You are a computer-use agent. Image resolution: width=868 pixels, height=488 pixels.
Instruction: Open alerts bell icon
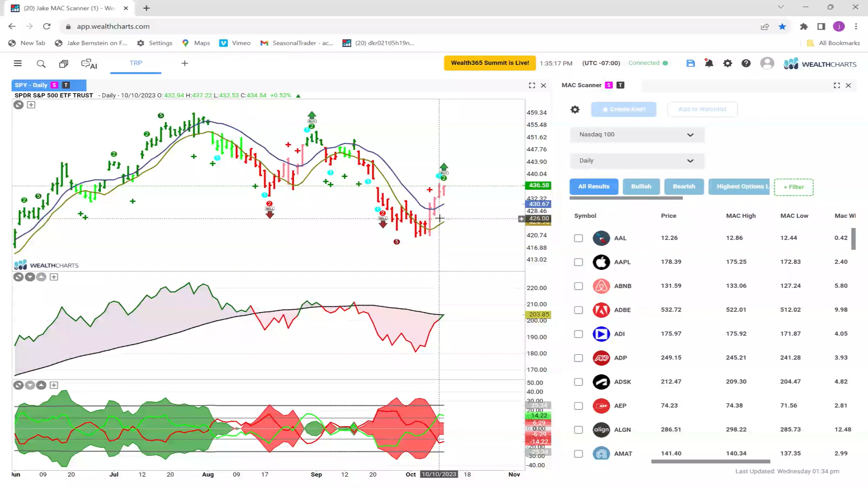click(709, 64)
